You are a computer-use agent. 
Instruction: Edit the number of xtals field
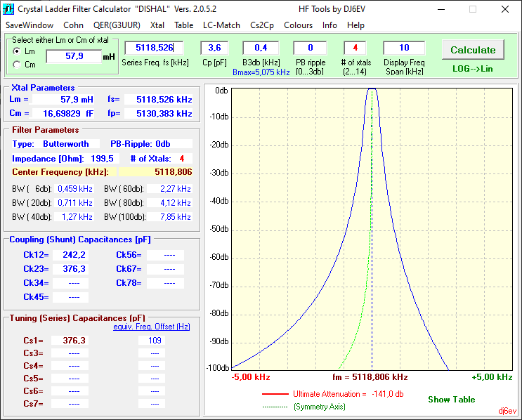tap(355, 48)
